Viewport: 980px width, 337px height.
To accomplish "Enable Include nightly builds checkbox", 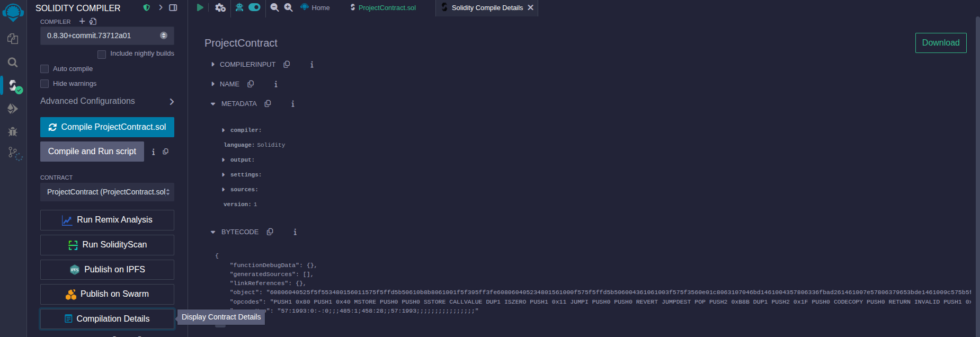I will [102, 54].
